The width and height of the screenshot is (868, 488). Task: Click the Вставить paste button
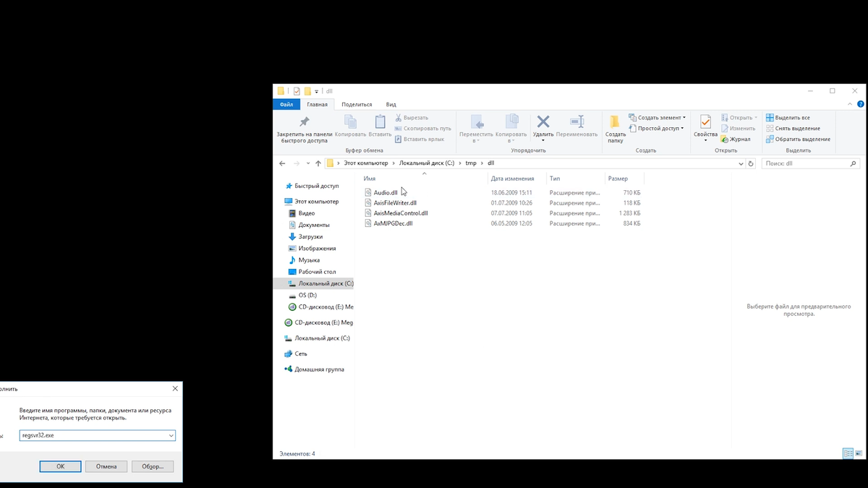point(380,127)
